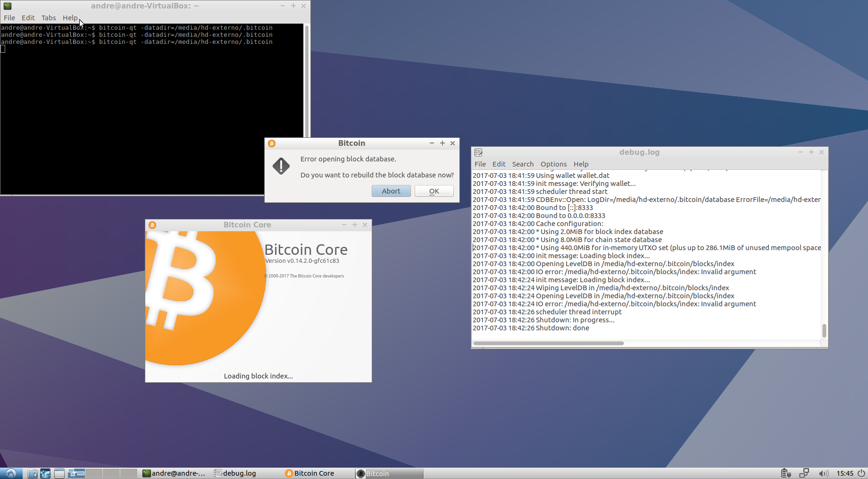Open Options menu in debug.log editor
Image resolution: width=868 pixels, height=479 pixels.
click(554, 164)
